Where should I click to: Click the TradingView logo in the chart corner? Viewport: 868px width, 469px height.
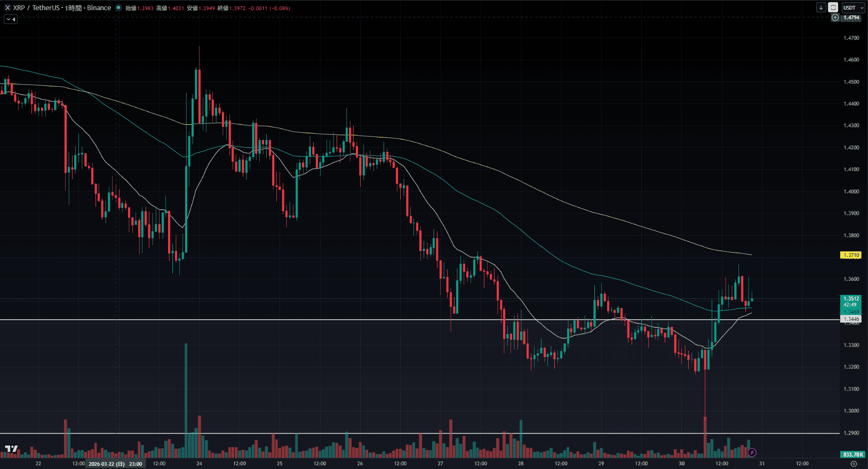pyautogui.click(x=11, y=449)
